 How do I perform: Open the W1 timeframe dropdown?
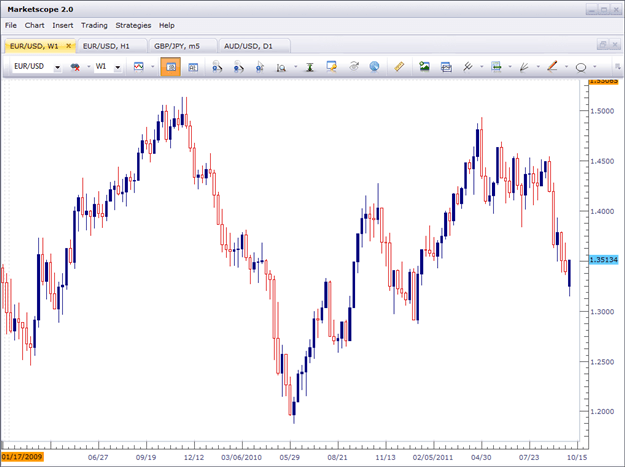click(118, 67)
